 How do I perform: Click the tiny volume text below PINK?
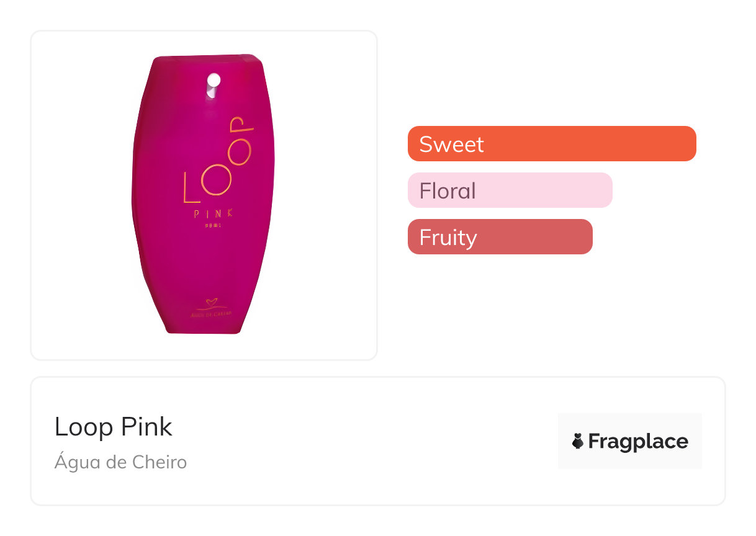click(212, 225)
